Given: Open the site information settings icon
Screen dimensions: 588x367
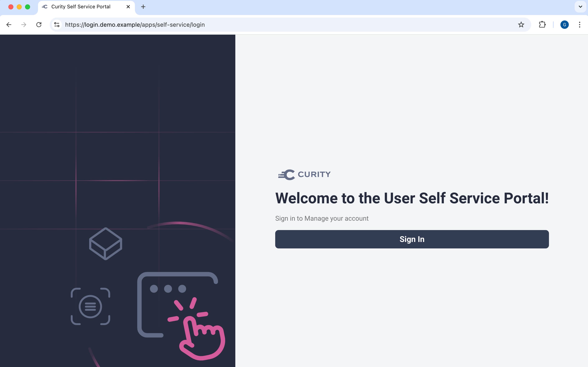Looking at the screenshot, I should point(57,24).
